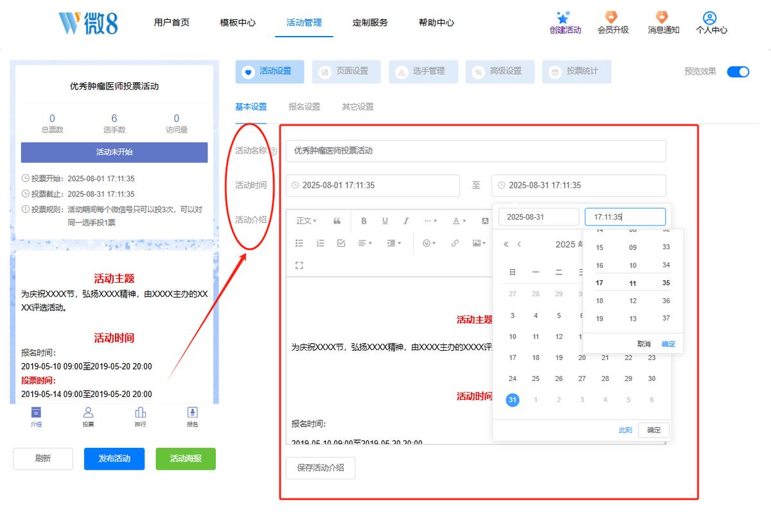Click the blockquote icon in the editor
771x532 pixels.
pos(337,221)
